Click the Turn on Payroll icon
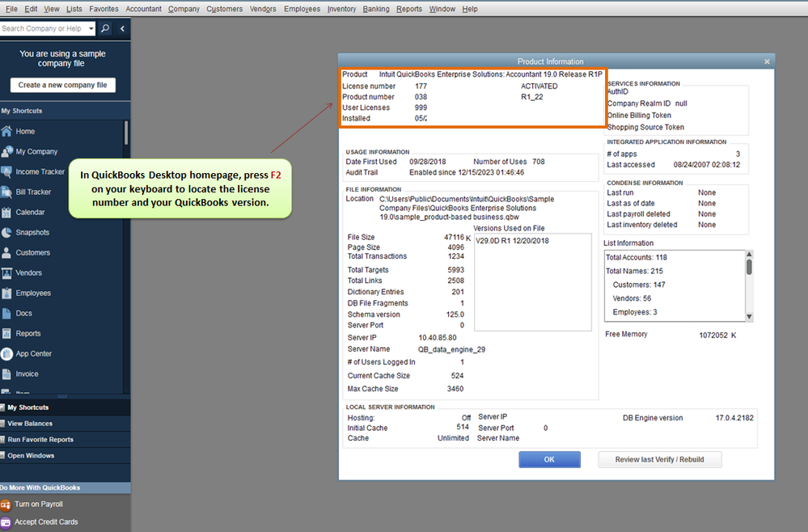The image size is (808, 532). coord(6,505)
